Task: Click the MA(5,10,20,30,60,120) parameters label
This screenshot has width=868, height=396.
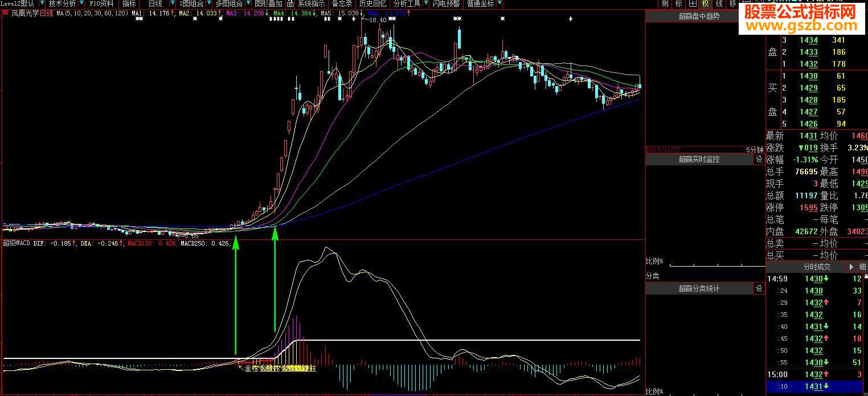Action: [92, 13]
